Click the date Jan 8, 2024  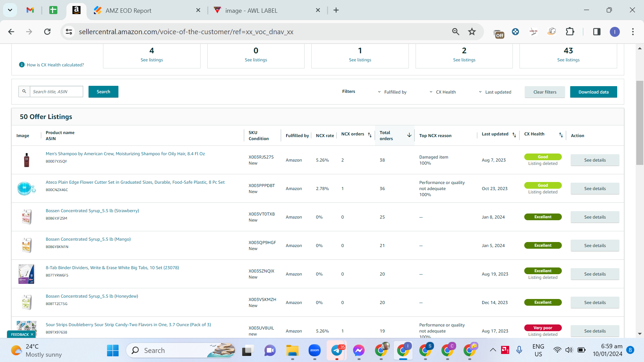coord(493,217)
